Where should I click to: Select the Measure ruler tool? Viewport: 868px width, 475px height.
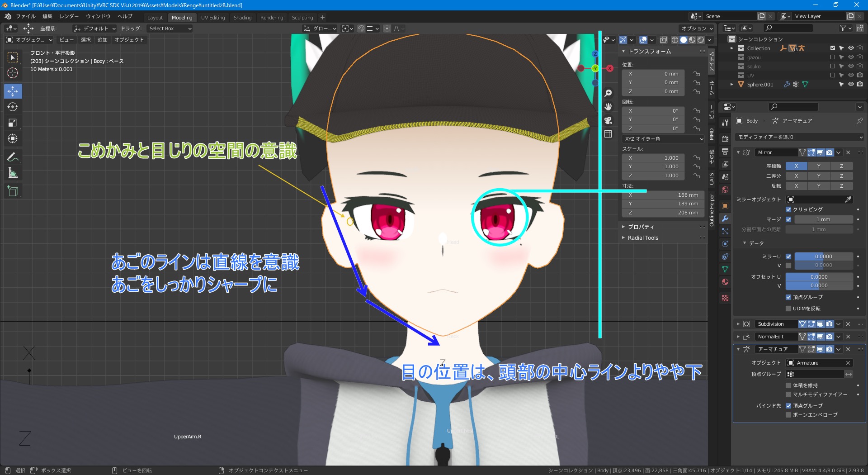[13, 173]
